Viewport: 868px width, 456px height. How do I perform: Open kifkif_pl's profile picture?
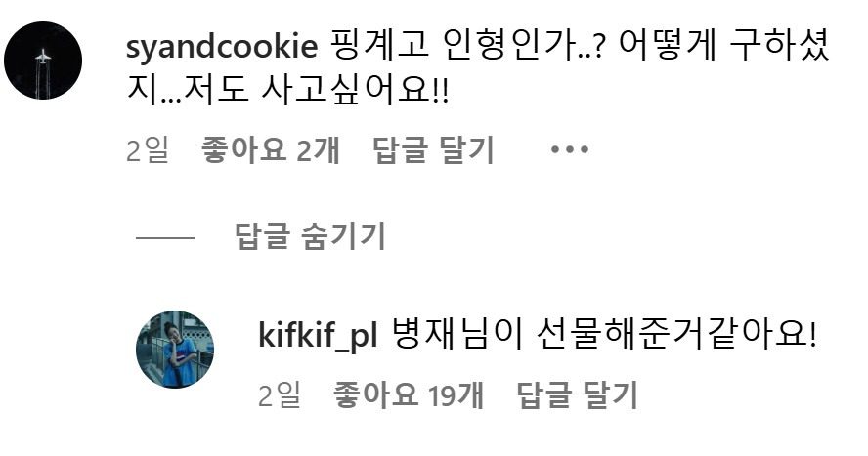(x=175, y=350)
